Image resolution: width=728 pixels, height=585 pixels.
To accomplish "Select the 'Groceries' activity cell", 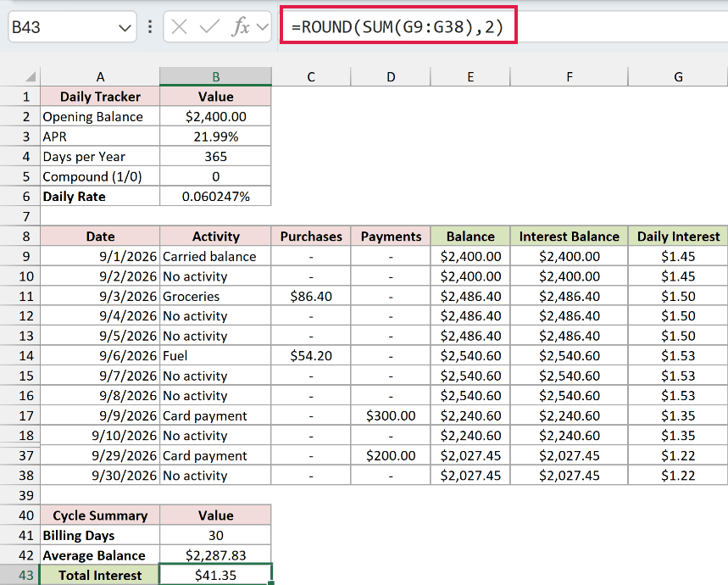I will tap(215, 296).
